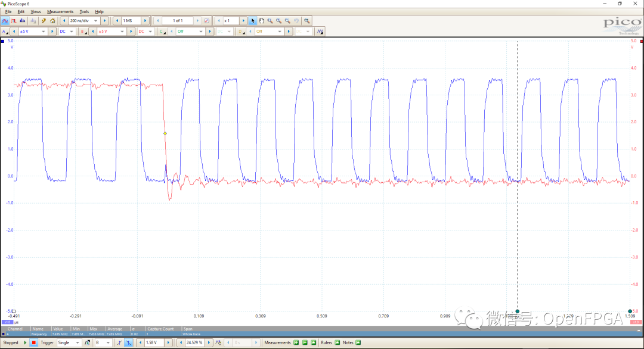Toggle persistence mode in the toolbar
The height and width of the screenshot is (349, 644).
(x=14, y=21)
